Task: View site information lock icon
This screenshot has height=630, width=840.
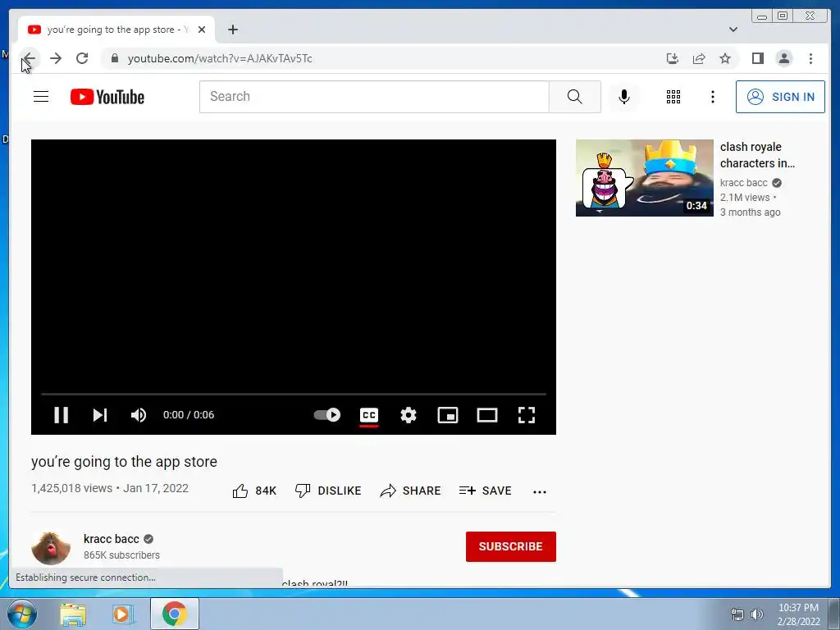Action: click(x=115, y=58)
